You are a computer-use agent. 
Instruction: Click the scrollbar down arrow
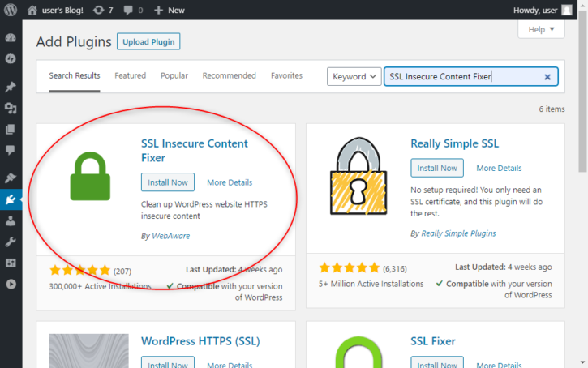[583, 362]
